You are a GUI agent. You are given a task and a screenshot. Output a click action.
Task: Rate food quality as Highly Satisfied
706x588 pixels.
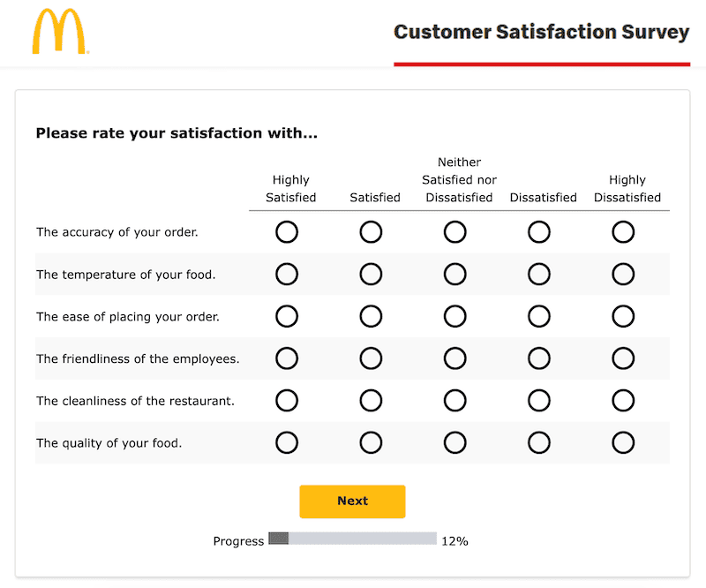coord(287,442)
